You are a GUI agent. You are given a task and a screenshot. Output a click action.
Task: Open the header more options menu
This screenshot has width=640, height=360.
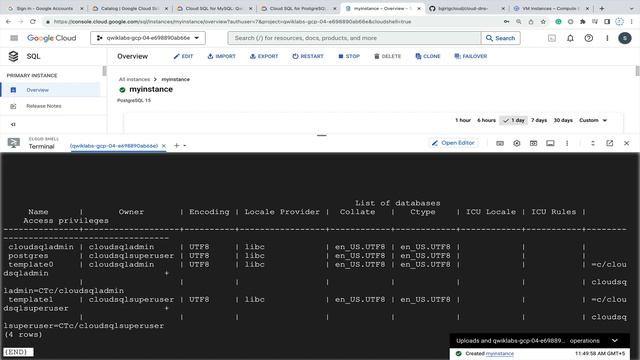tap(607, 38)
